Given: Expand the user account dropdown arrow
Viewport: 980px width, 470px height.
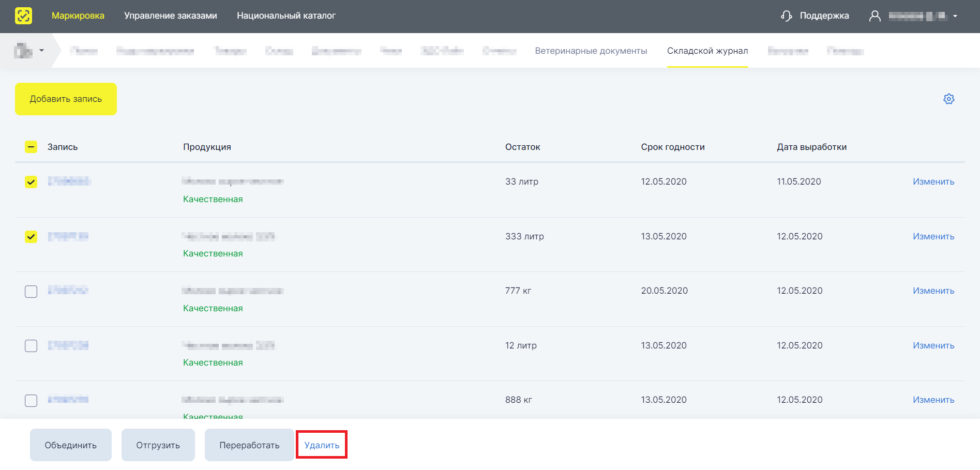Looking at the screenshot, I should [955, 16].
